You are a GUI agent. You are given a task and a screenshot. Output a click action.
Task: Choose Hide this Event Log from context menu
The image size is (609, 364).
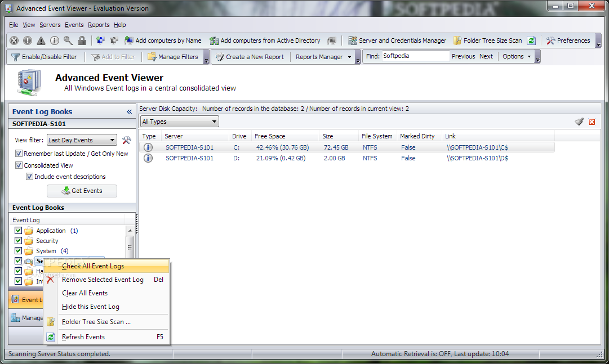(x=107, y=307)
